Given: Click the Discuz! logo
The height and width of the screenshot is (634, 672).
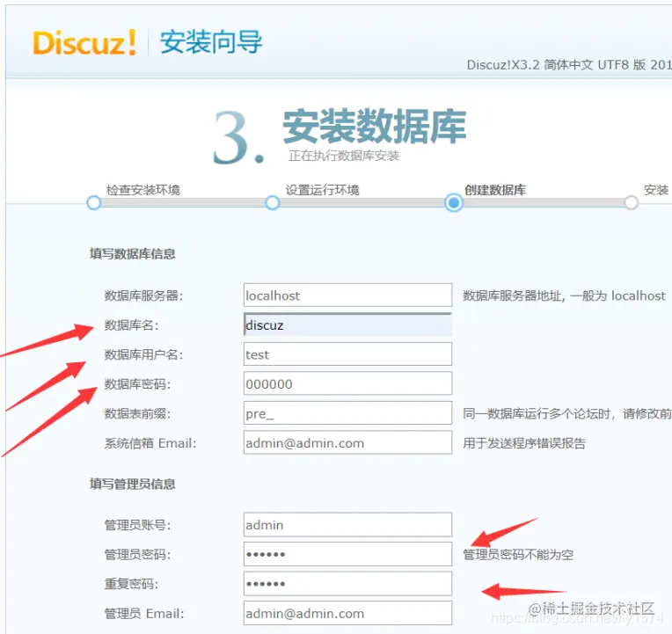Looking at the screenshot, I should 84,43.
